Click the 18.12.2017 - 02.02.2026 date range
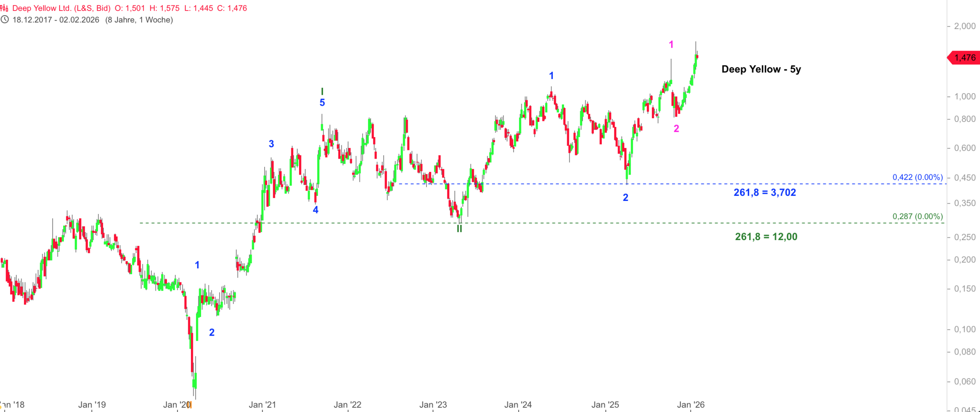Image resolution: width=980 pixels, height=412 pixels. click(56, 20)
